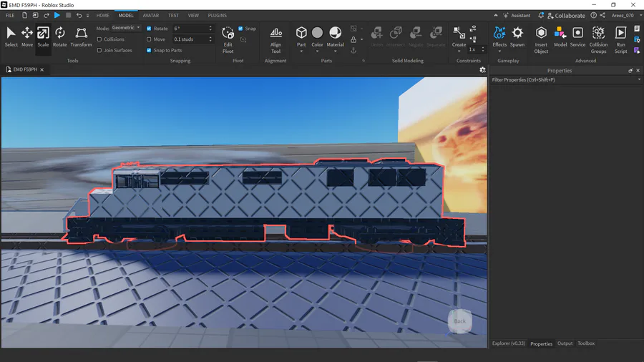Pick the Rotate tool

59,37
